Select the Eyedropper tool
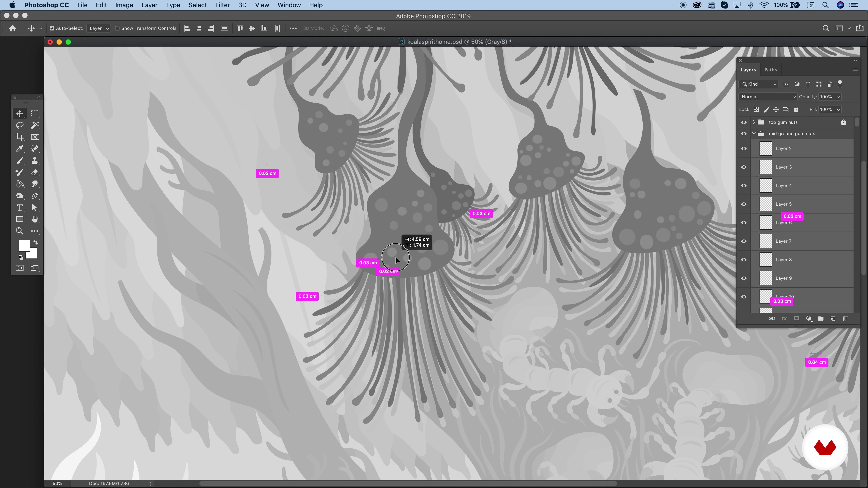This screenshot has height=488, width=868. pos(19,149)
